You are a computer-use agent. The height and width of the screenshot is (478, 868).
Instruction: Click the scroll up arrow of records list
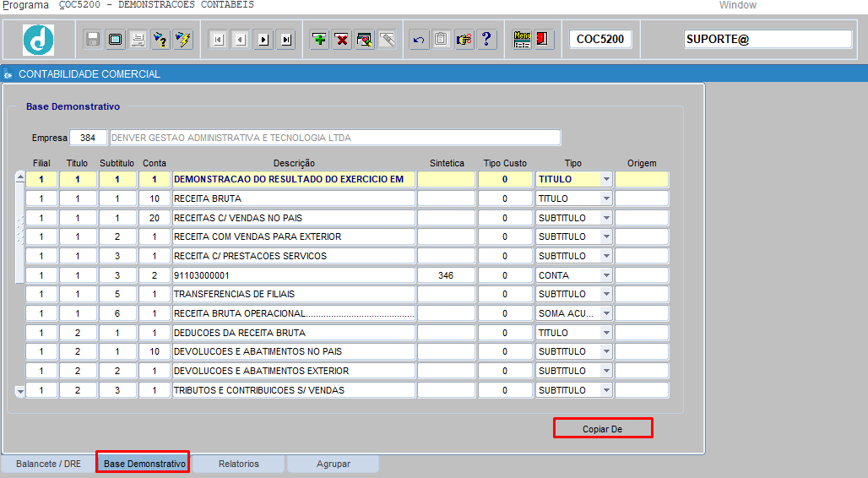click(20, 177)
